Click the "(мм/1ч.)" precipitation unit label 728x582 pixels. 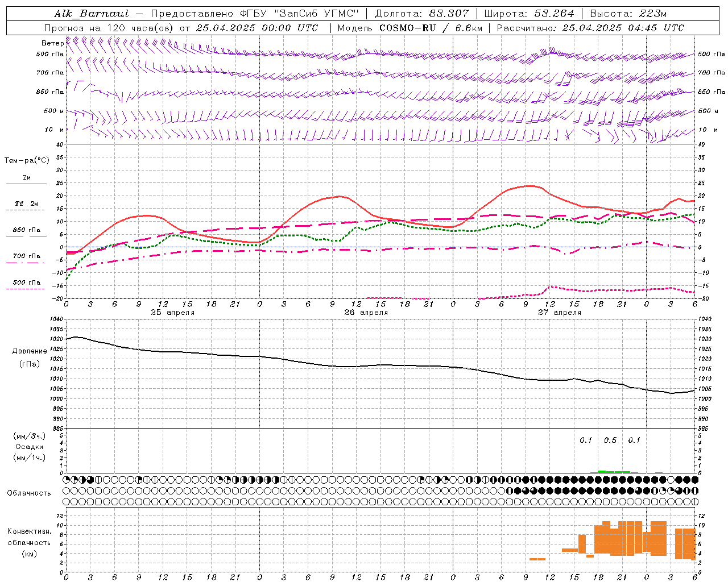[30, 458]
